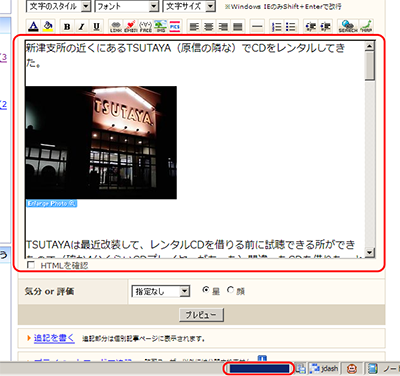The width and height of the screenshot is (400, 376).
Task: Decrease indent with outdent icon
Action: (x=311, y=27)
